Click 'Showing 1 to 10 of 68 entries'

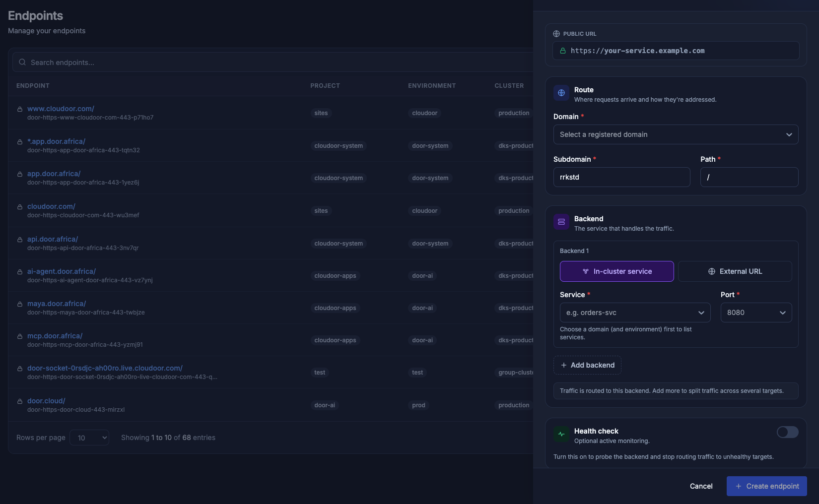coord(168,438)
